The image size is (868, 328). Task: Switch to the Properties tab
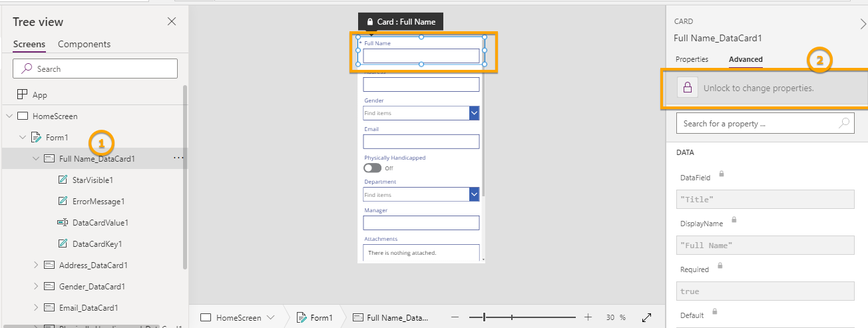(692, 59)
